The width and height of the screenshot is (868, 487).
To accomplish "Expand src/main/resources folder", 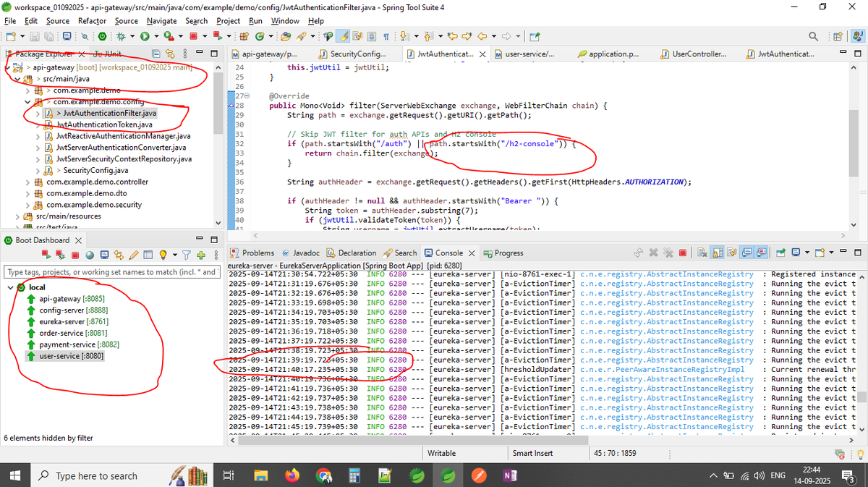I will (x=17, y=216).
